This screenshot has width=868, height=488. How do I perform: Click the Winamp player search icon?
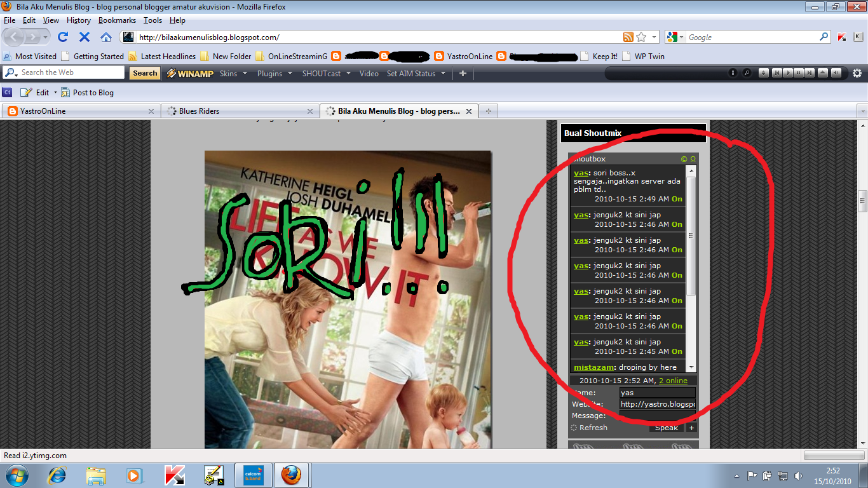747,73
